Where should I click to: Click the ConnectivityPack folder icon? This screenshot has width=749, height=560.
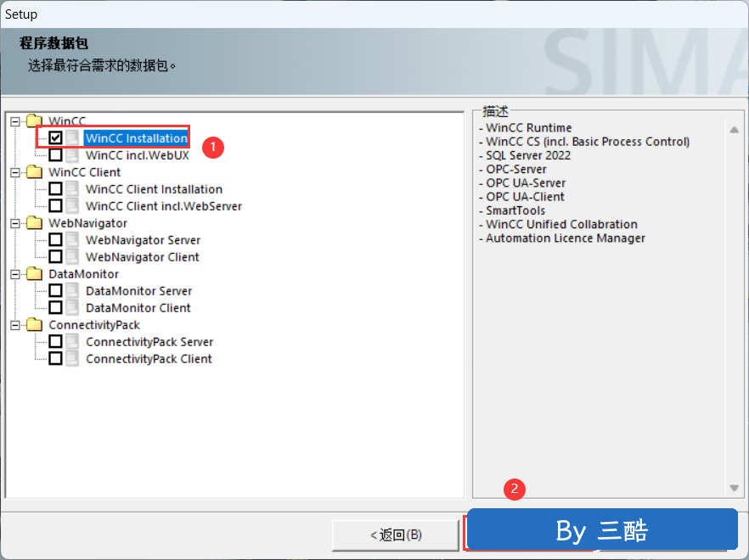pos(34,325)
